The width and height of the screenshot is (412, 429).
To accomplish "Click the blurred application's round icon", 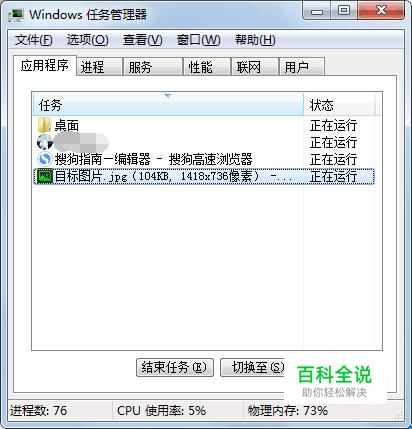I will pos(44,142).
